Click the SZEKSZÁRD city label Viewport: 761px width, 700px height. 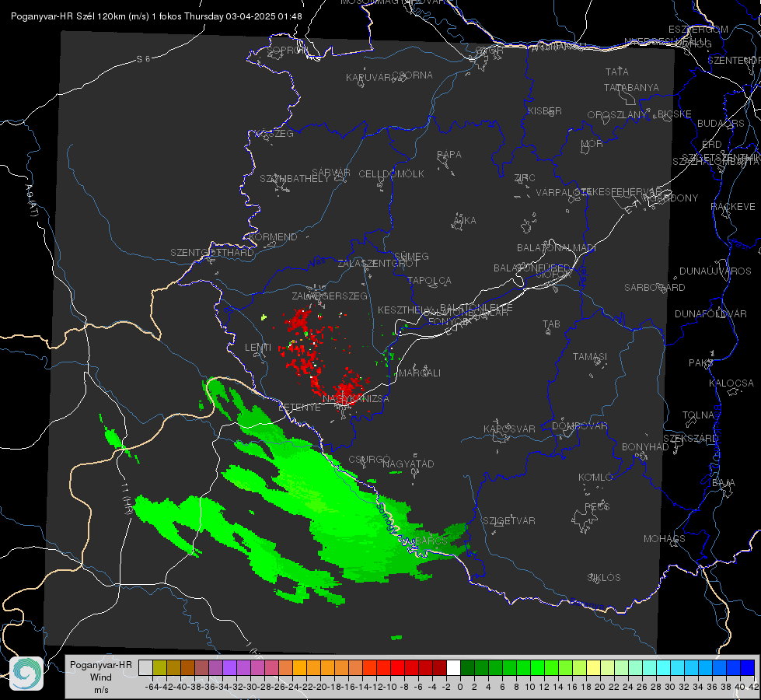click(690, 439)
